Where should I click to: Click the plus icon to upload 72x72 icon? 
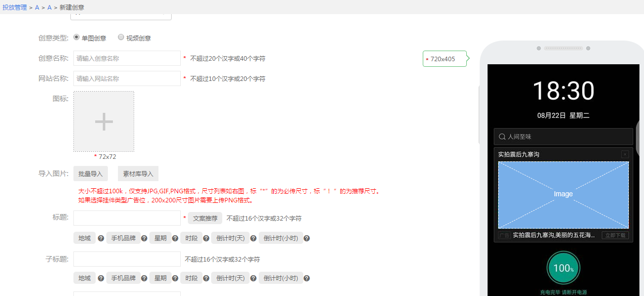104,121
